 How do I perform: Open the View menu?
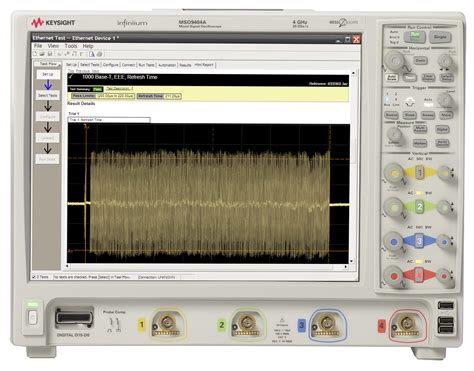coord(53,46)
